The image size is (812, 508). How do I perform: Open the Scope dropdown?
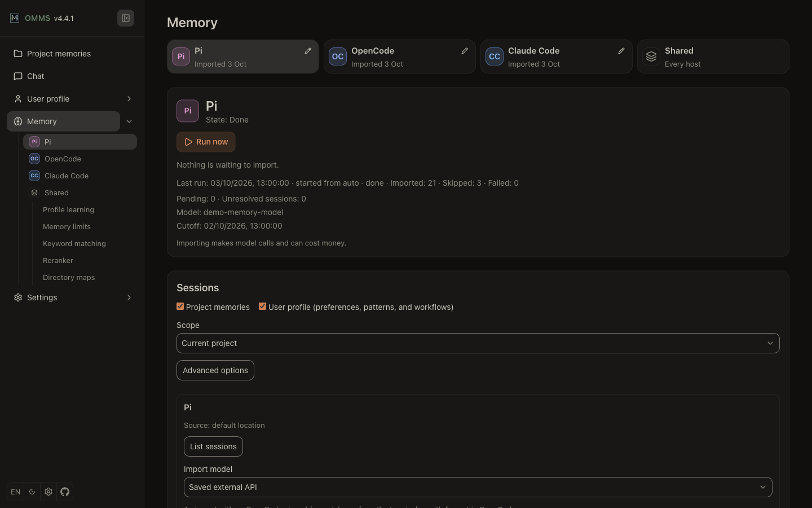pyautogui.click(x=478, y=343)
